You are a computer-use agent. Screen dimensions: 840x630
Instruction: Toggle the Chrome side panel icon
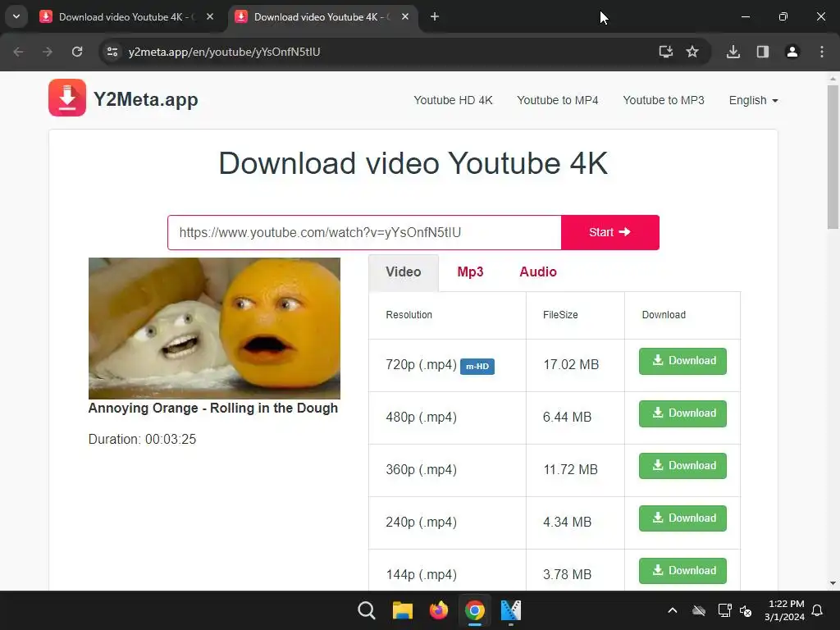click(x=762, y=52)
